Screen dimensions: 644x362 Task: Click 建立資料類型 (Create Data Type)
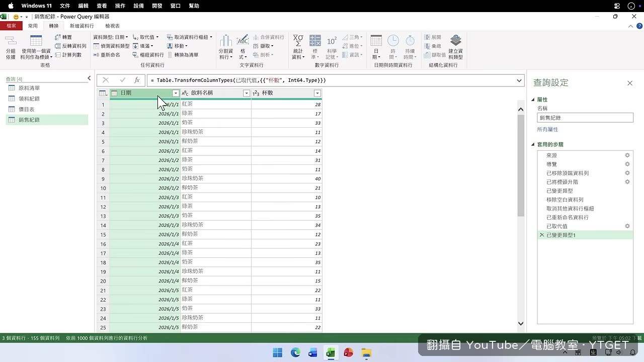click(455, 47)
